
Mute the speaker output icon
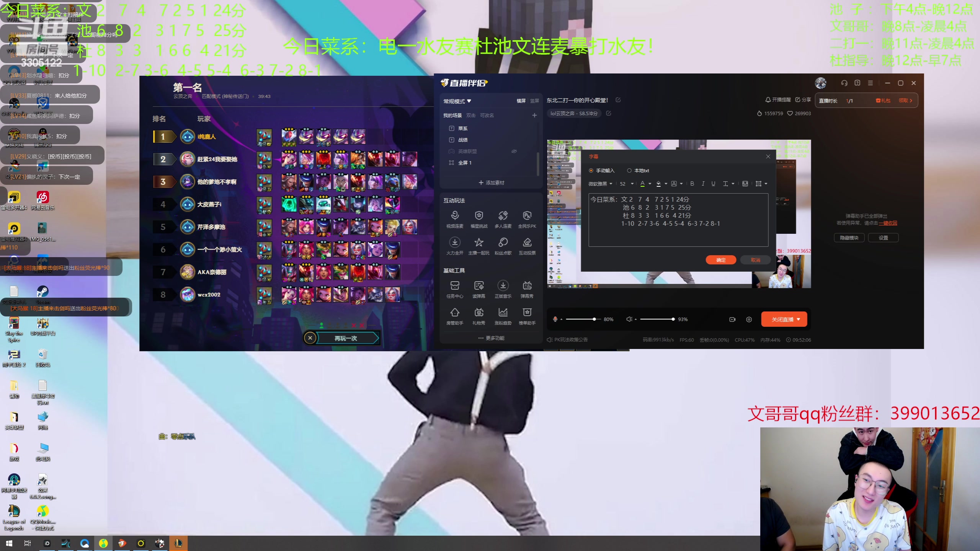tap(629, 320)
